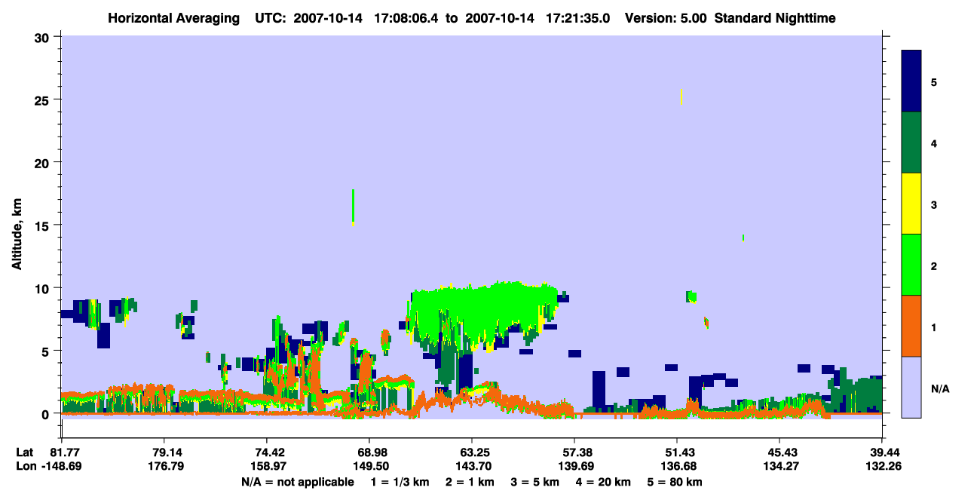Click longitude value 134.27
Viewport: 980px width, 503px height.
pos(779,466)
